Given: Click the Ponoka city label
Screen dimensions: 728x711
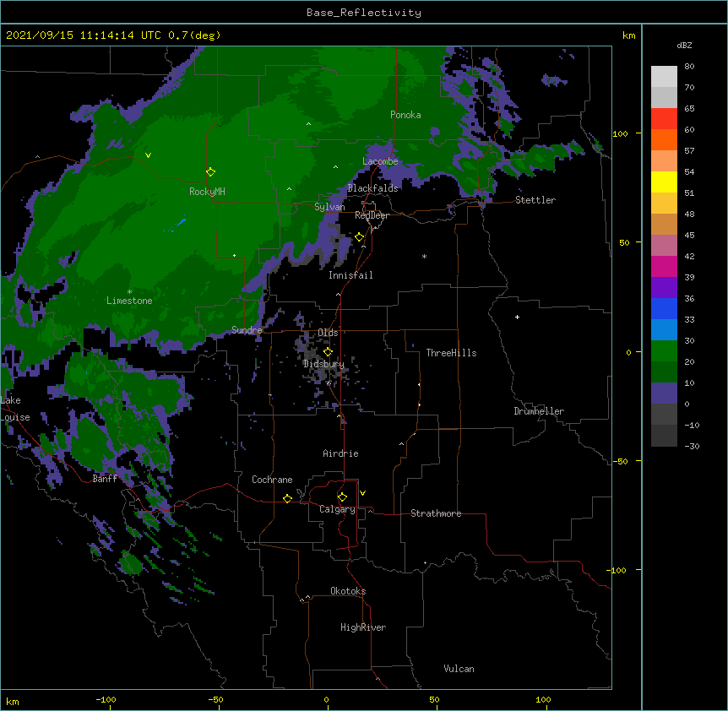Looking at the screenshot, I should 405,115.
